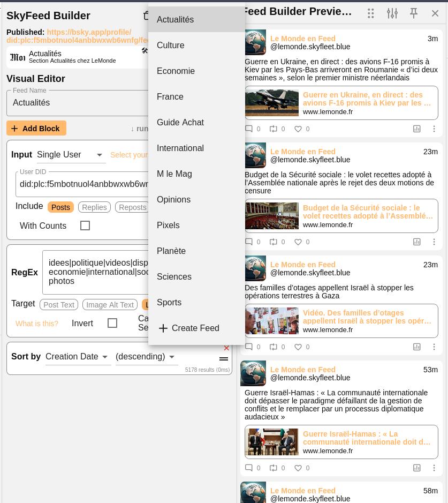Open the Vidéo familles d'otages article card
The height and width of the screenshot is (503, 448).
pos(341,321)
